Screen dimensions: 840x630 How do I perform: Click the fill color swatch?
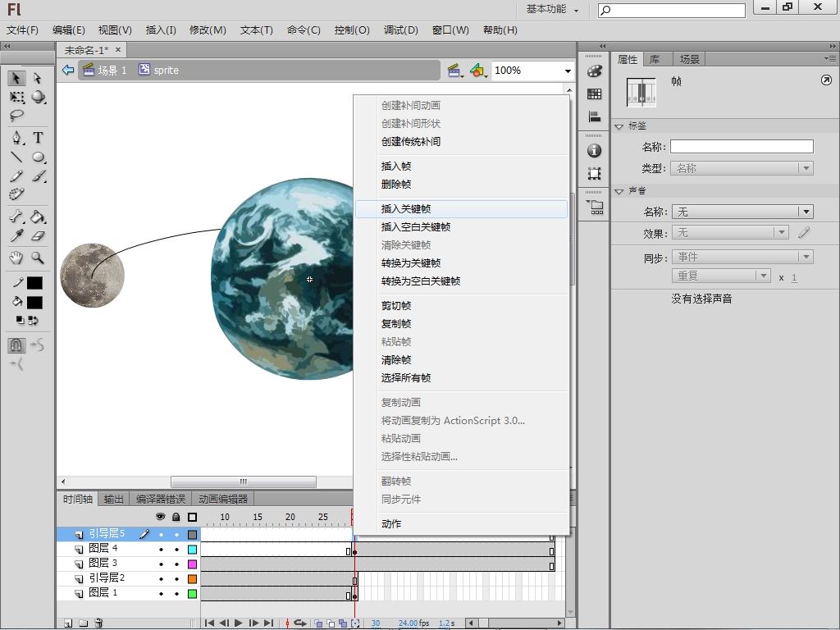tap(34, 303)
